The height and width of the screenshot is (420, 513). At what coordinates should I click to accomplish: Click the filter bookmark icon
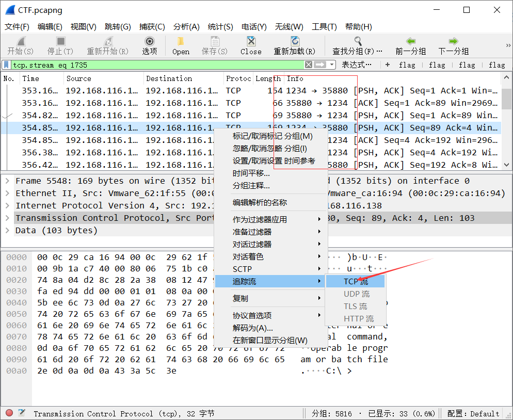6,65
